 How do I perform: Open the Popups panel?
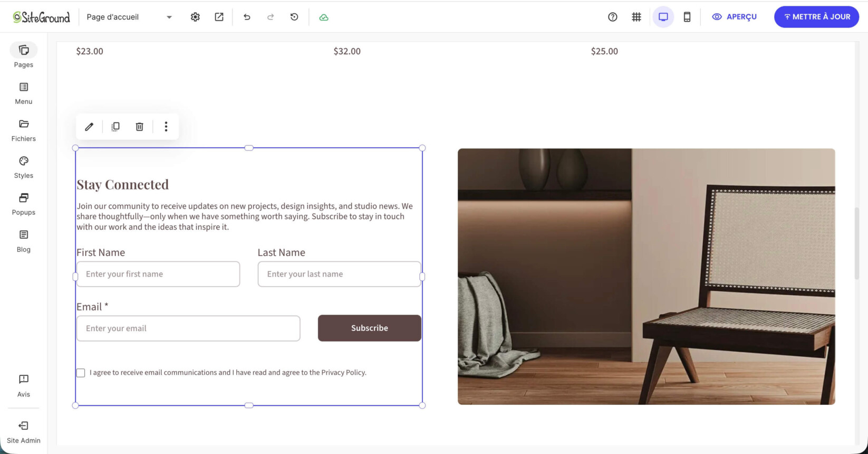[x=24, y=204]
